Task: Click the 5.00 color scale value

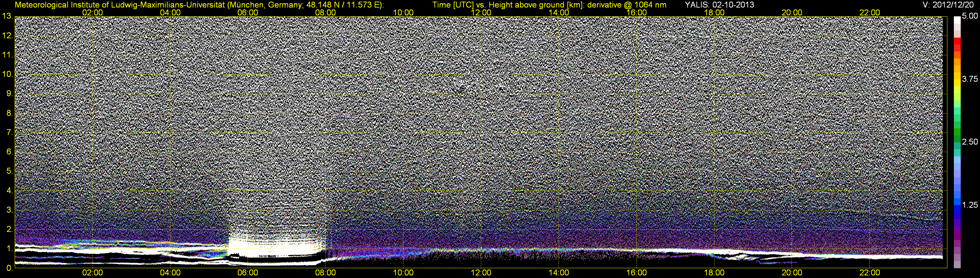Action: pyautogui.click(x=970, y=16)
